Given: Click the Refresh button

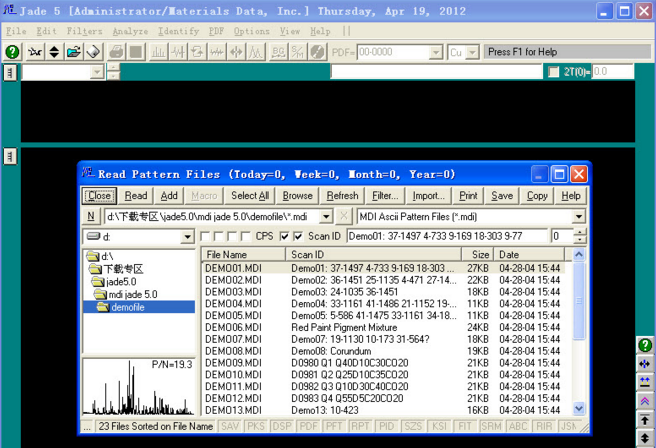Looking at the screenshot, I should pos(343,196).
